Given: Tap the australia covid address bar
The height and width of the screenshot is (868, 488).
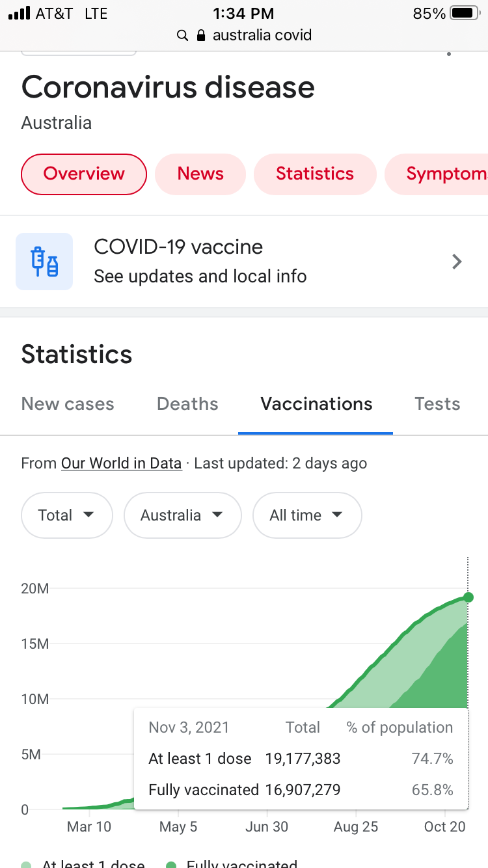Looking at the screenshot, I should pyautogui.click(x=262, y=35).
